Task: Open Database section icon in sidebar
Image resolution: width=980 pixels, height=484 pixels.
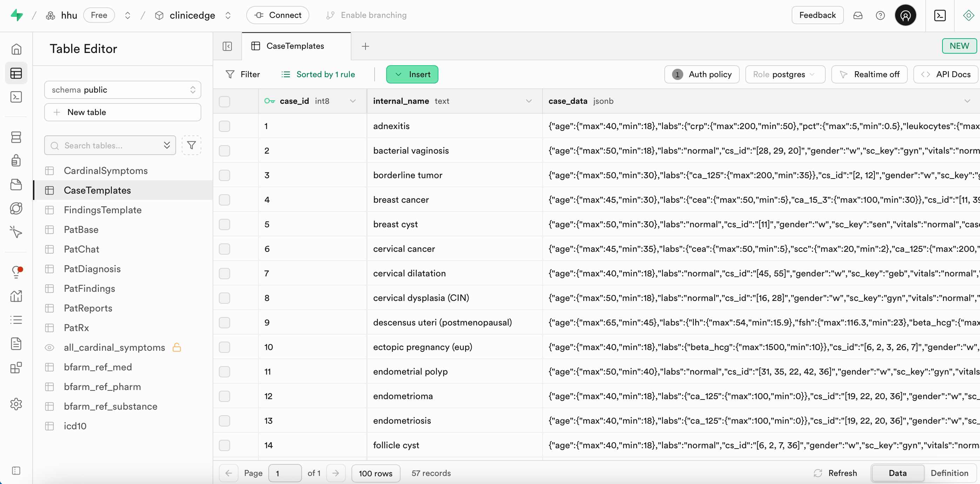Action: (16, 137)
